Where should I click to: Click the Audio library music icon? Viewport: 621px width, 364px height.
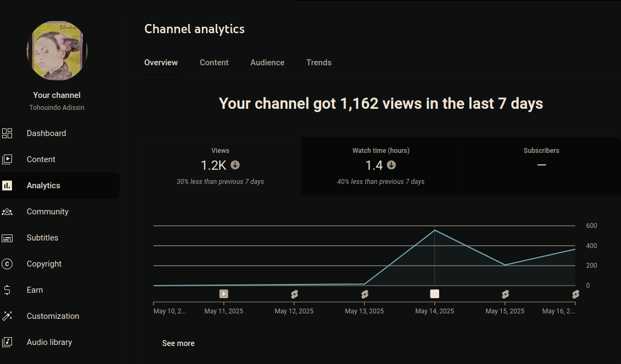pyautogui.click(x=7, y=342)
